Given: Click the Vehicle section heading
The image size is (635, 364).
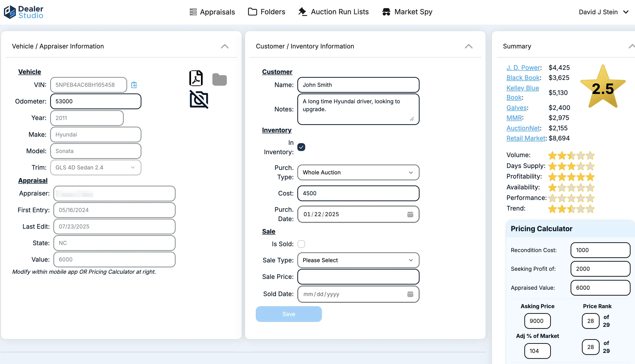Looking at the screenshot, I should [30, 72].
